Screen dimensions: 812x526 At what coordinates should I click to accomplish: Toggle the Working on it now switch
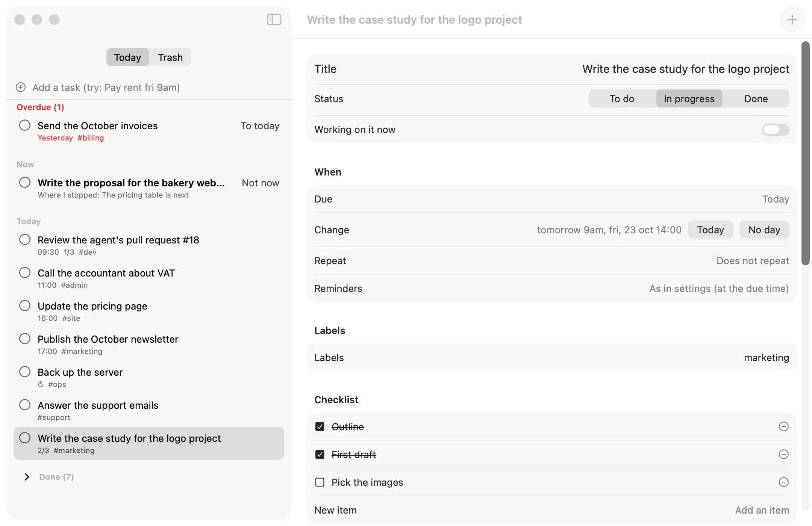tap(776, 130)
